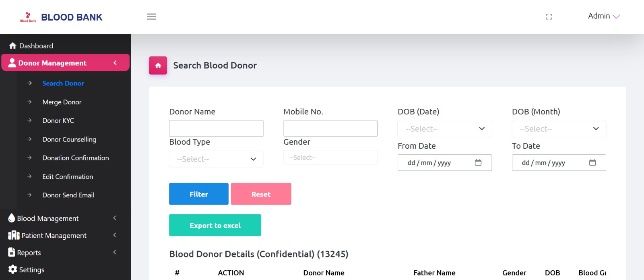Click the Donor Name input field
The image size is (644, 280).
[216, 128]
